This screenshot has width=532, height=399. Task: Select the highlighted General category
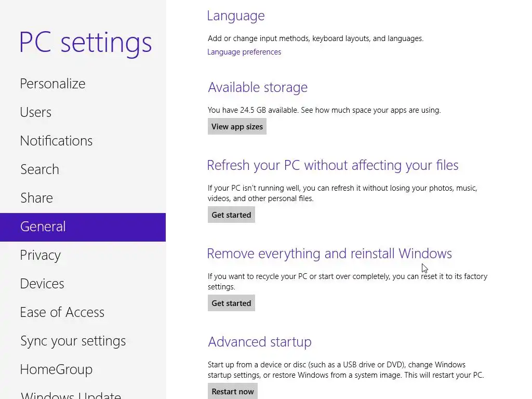(x=83, y=227)
